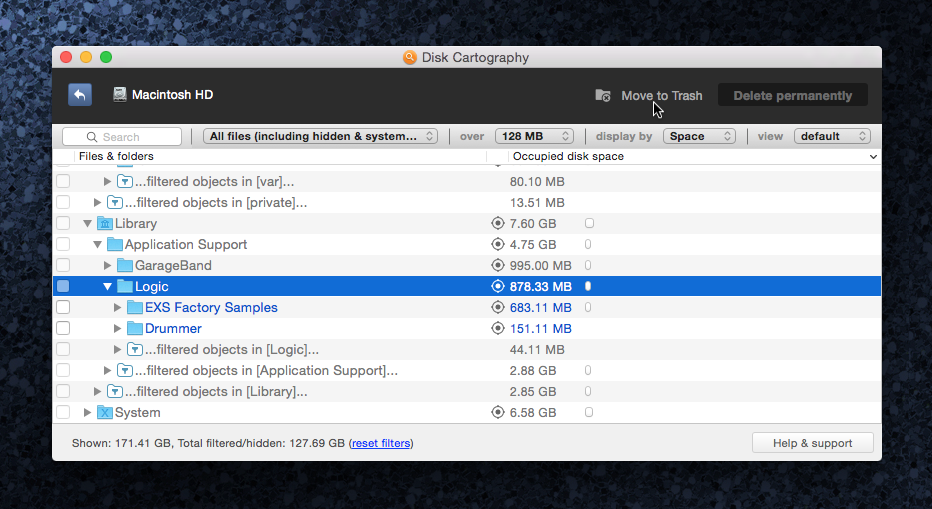932x509 pixels.
Task: Open the All files filter dropdown
Action: point(320,136)
